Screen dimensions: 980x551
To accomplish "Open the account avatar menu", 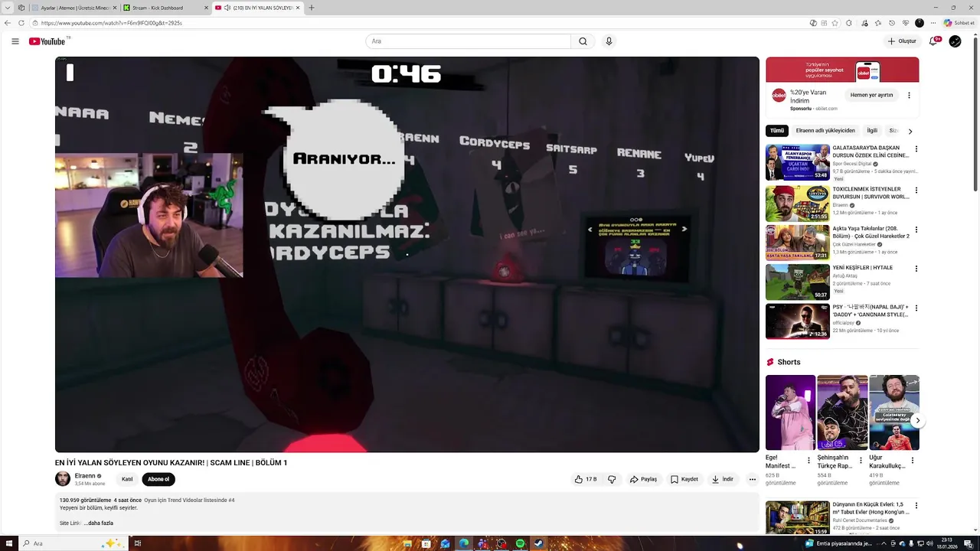I will tap(955, 41).
